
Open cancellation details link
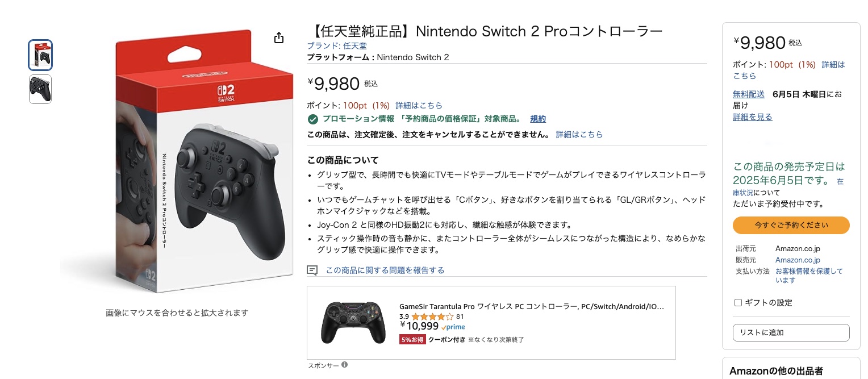[x=579, y=135]
